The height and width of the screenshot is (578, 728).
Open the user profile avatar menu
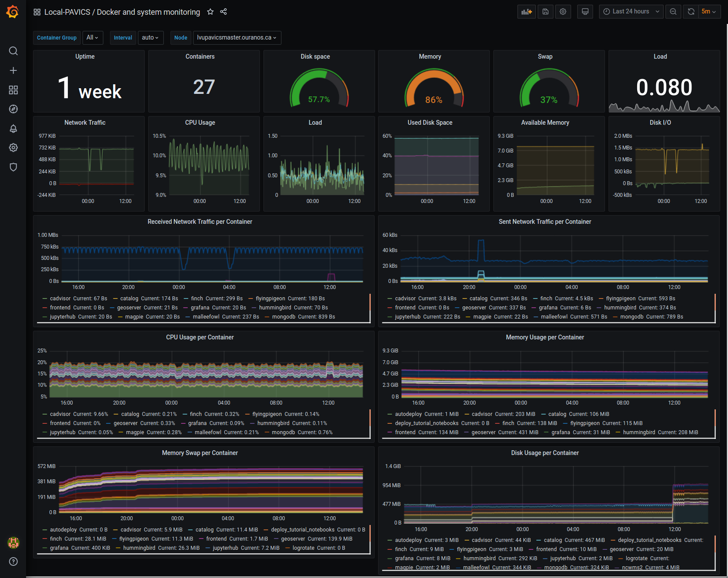[13, 543]
